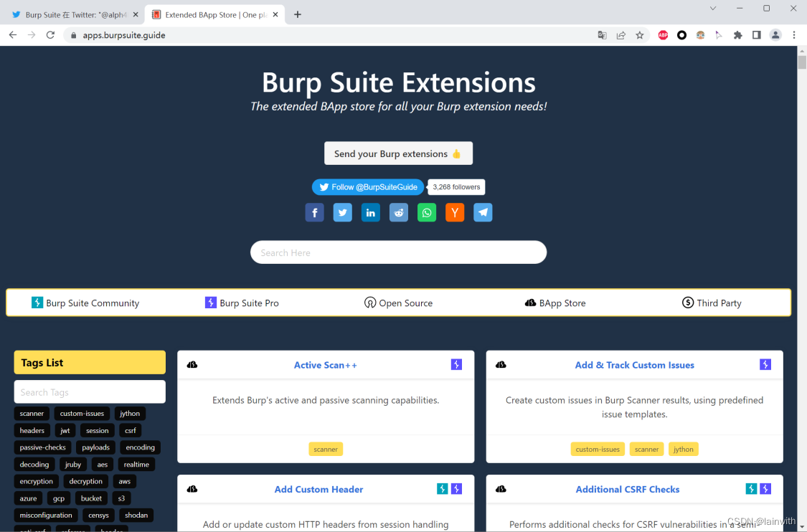Open the Chrome profile avatar
The height and width of the screenshot is (532, 807).
[775, 35]
